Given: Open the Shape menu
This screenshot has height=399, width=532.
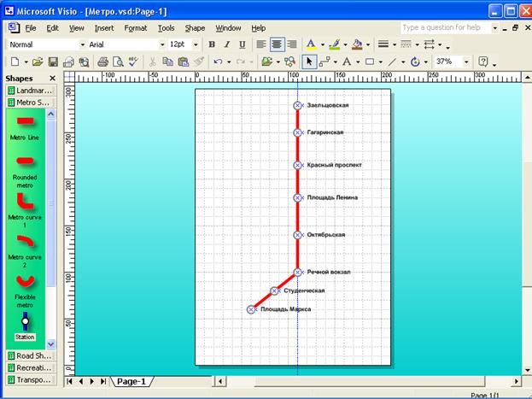Looking at the screenshot, I should (195, 28).
